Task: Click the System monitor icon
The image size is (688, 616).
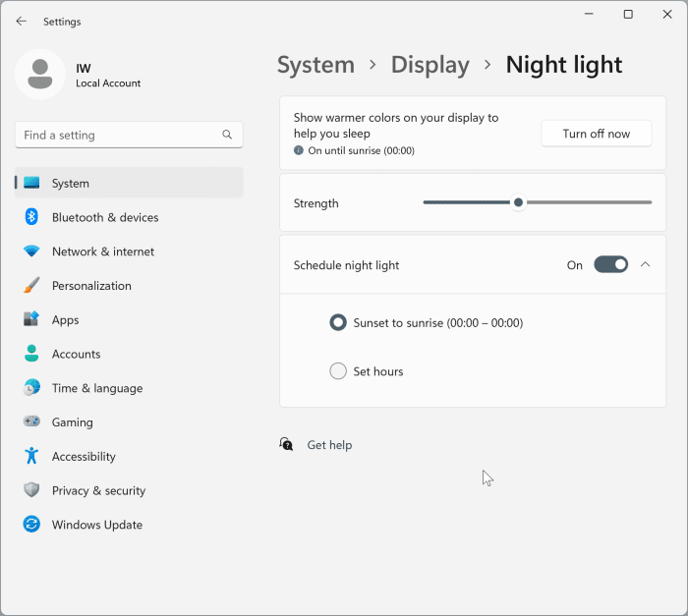Action: [x=31, y=183]
